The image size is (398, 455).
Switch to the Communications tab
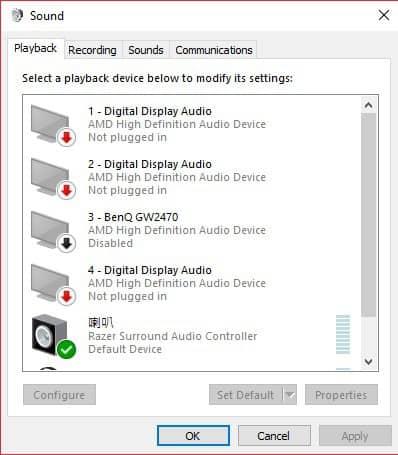[214, 50]
